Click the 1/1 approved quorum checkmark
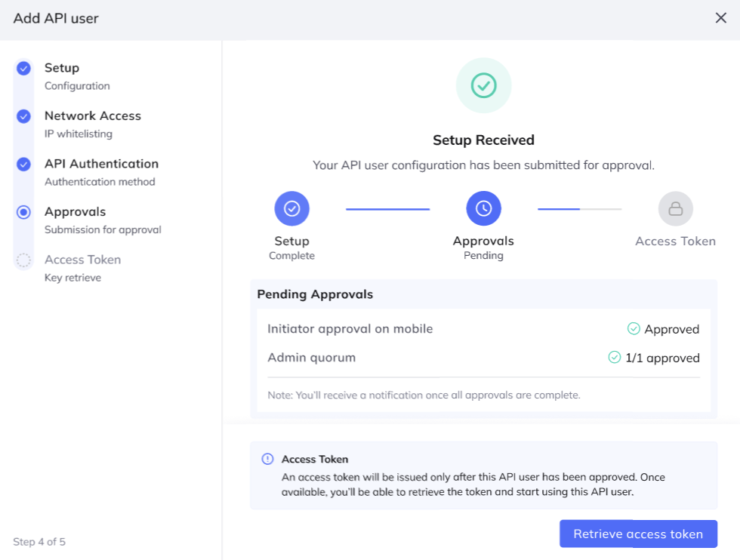740x560 pixels. coord(615,358)
